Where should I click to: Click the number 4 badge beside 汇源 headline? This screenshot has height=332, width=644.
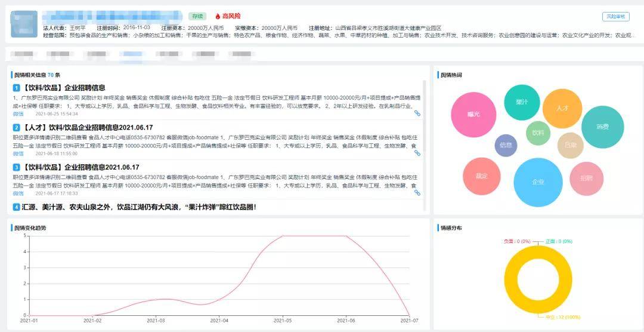coord(17,207)
